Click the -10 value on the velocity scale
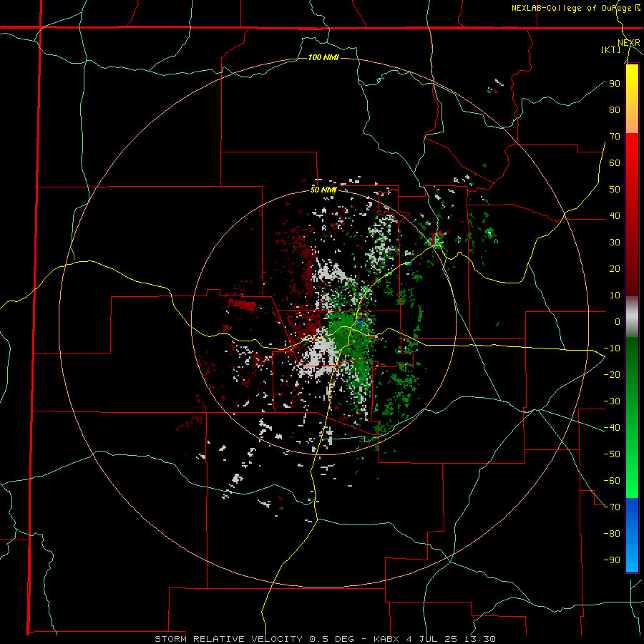 click(612, 348)
